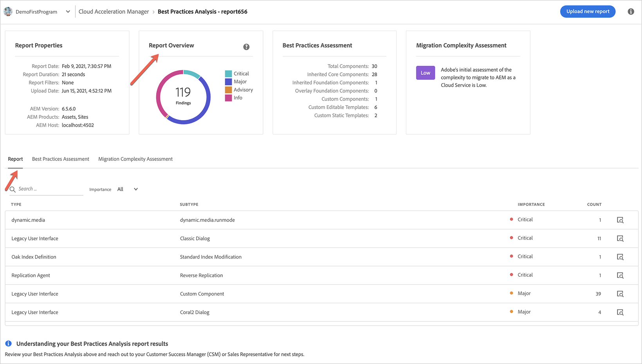Open the Migration Complexity Assessment tab
The image size is (642, 364).
(x=135, y=159)
